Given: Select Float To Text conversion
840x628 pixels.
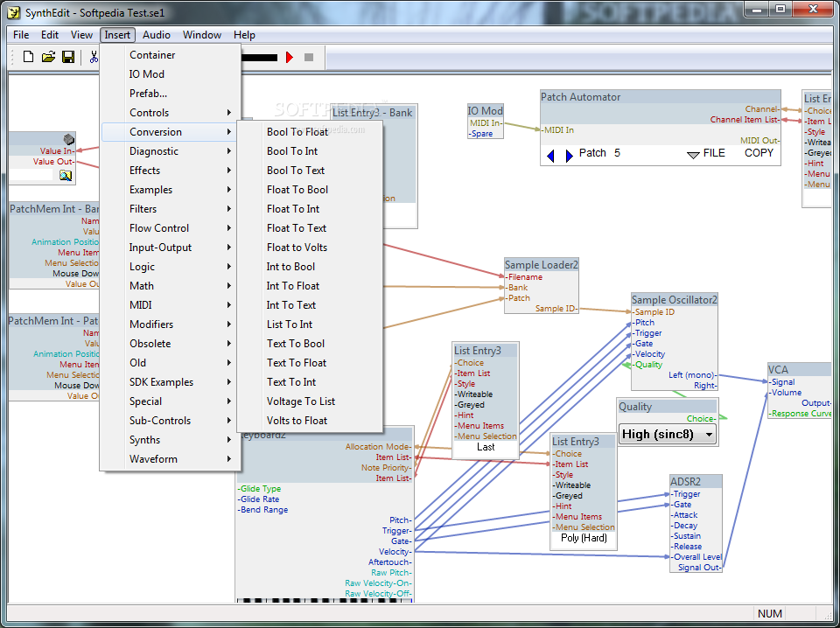Looking at the screenshot, I should (310, 228).
